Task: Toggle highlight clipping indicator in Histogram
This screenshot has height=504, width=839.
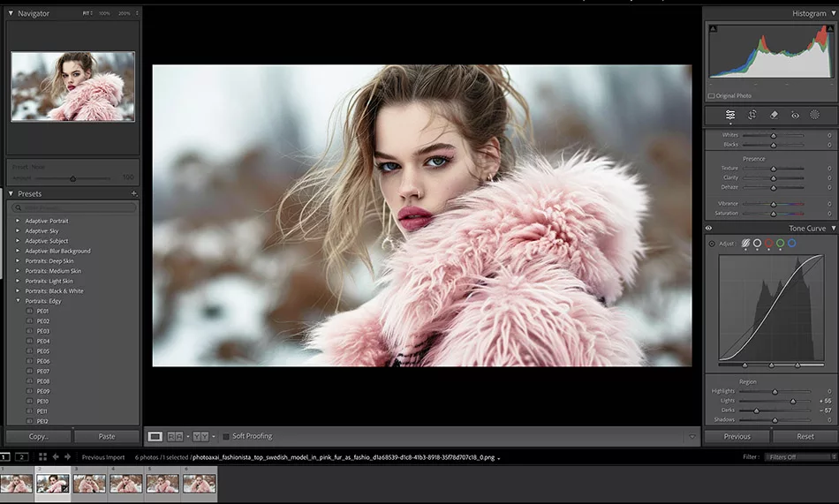Action: pyautogui.click(x=829, y=28)
